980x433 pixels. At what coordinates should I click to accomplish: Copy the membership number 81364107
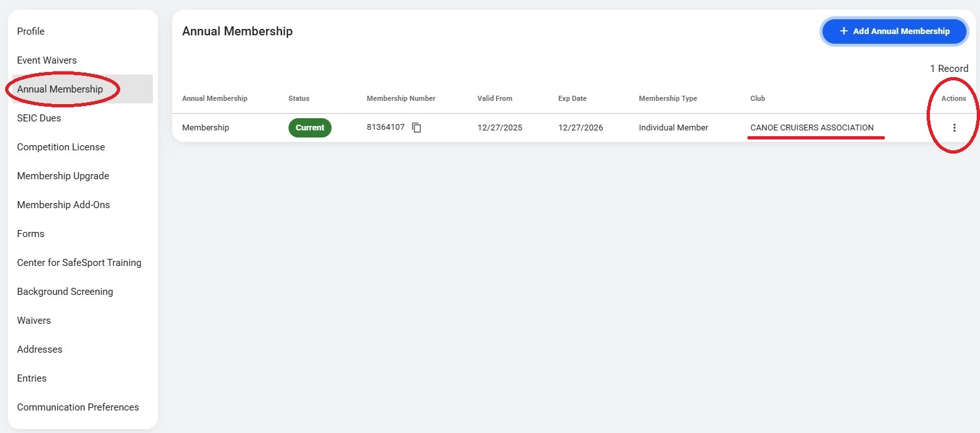(x=416, y=128)
